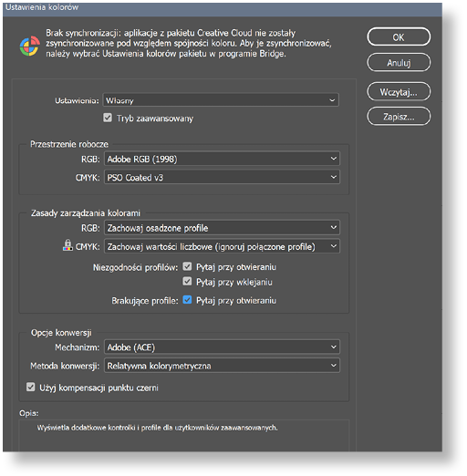Viewport: 467px width, 476px height.
Task: Toggle Użyj kompensacji punktu czerni
Action: point(30,387)
